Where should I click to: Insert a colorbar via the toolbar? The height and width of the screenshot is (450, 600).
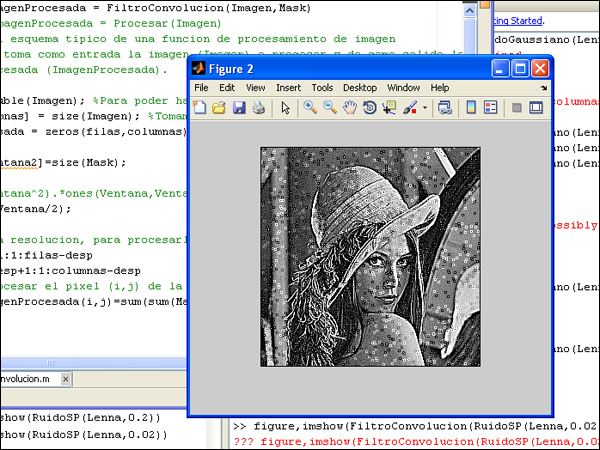click(x=471, y=107)
